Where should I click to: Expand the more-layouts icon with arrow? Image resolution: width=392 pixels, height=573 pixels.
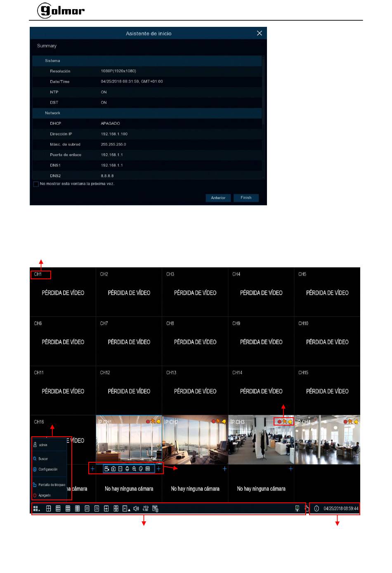coord(126,509)
